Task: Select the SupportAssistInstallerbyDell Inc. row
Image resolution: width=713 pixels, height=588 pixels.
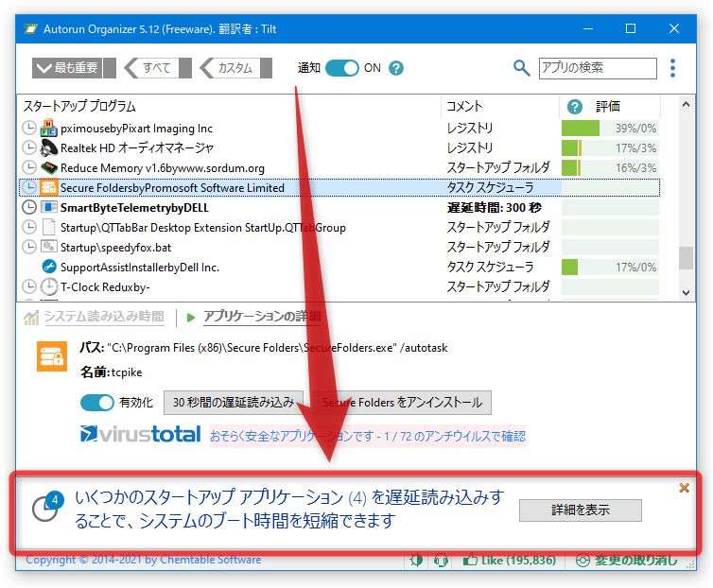Action: 339,267
